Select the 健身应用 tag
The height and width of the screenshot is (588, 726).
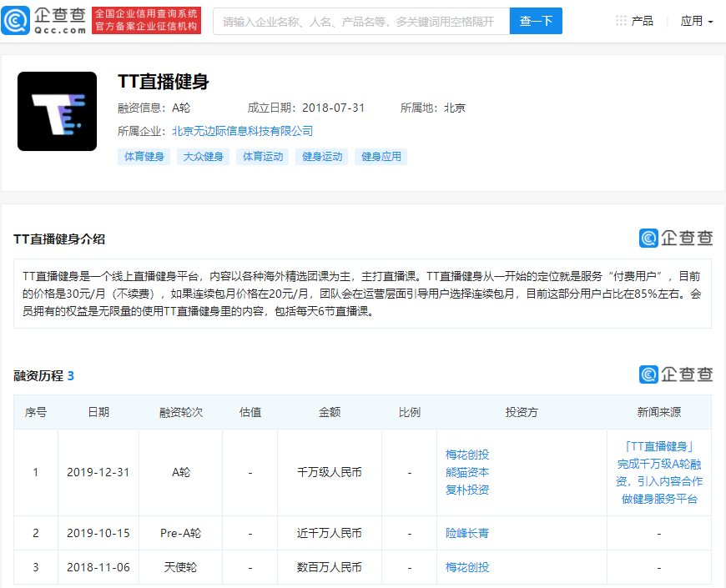click(381, 157)
